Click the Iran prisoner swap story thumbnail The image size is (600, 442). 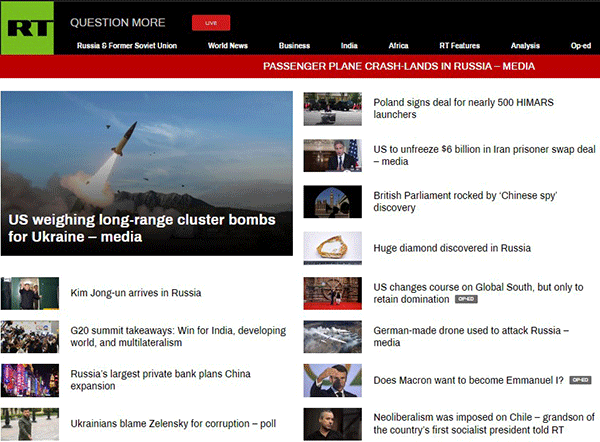(333, 155)
